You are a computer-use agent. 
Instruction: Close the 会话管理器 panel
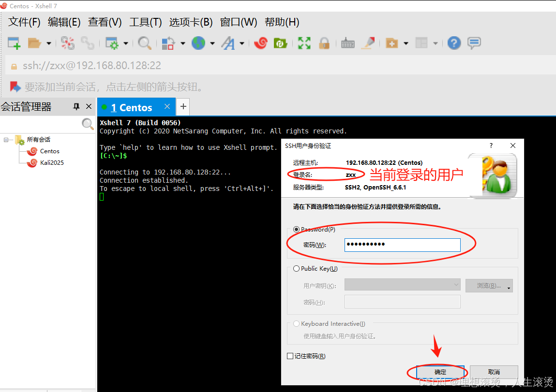point(89,107)
